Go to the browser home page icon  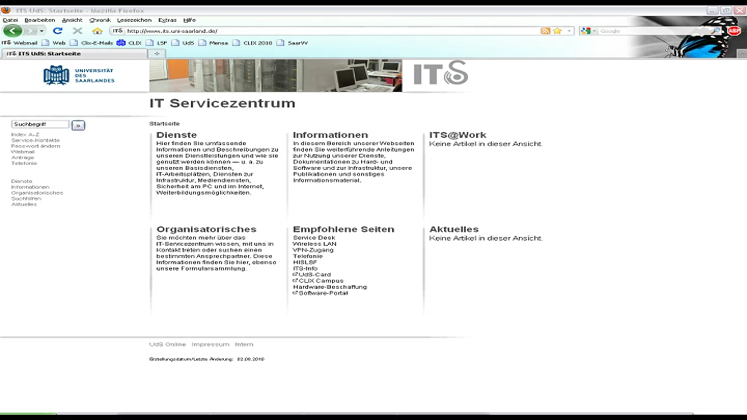(97, 31)
